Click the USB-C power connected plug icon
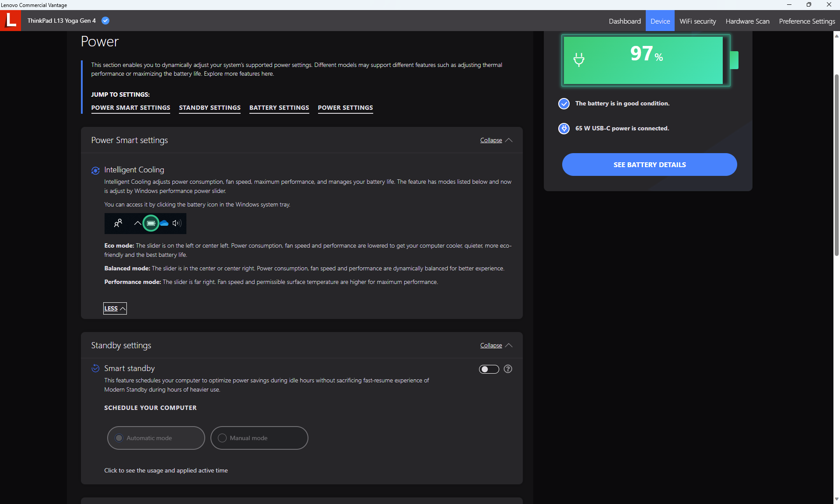 tap(564, 129)
